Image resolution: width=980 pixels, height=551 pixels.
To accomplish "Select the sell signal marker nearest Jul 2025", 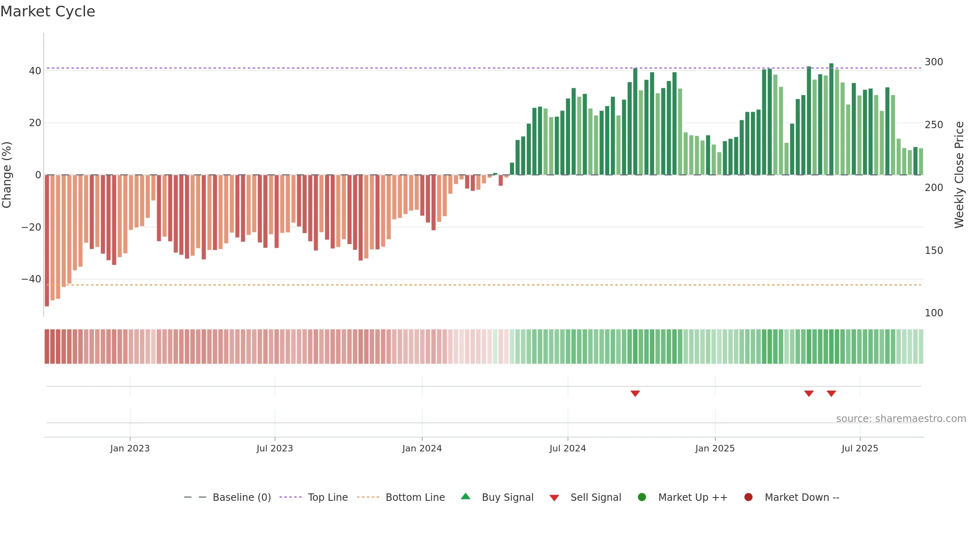I will pos(831,393).
